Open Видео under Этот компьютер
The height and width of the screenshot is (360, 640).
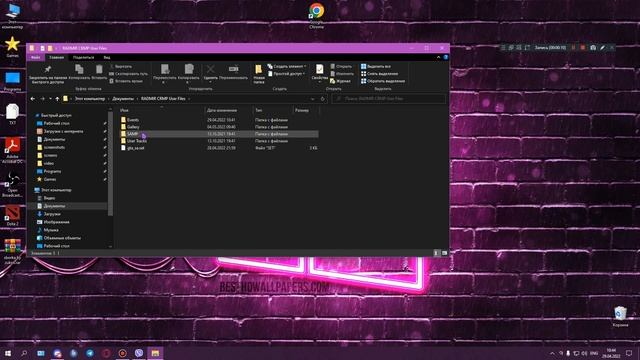coord(49,198)
